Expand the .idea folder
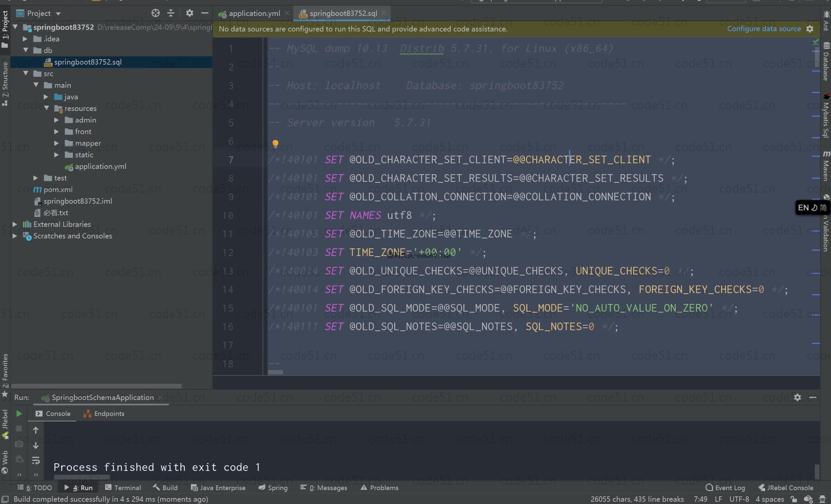The height and width of the screenshot is (504, 831). pos(25,39)
